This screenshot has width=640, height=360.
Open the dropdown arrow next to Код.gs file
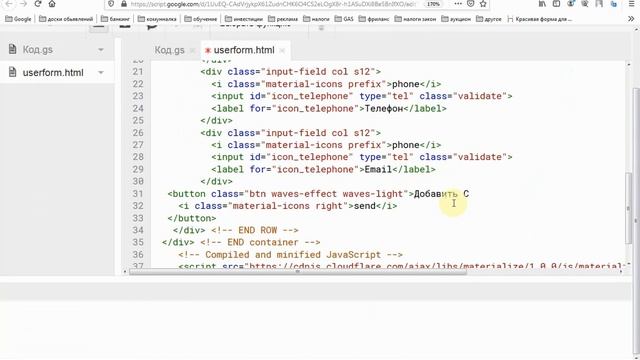(100, 50)
